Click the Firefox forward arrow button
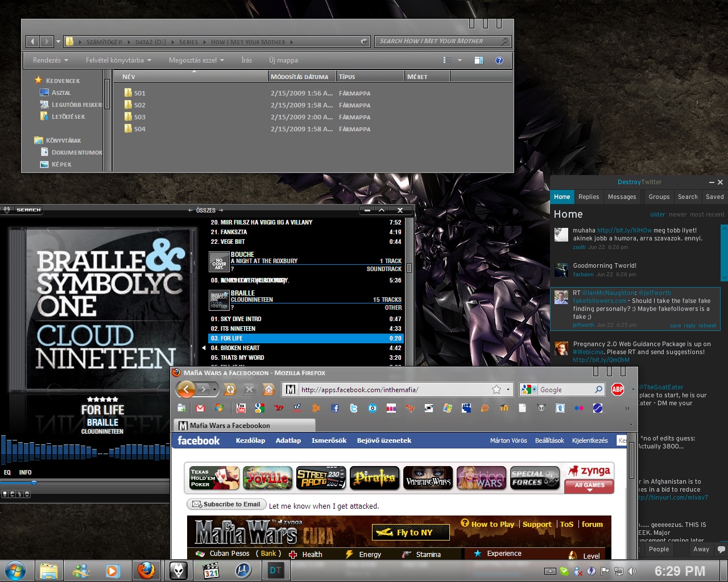 [204, 389]
